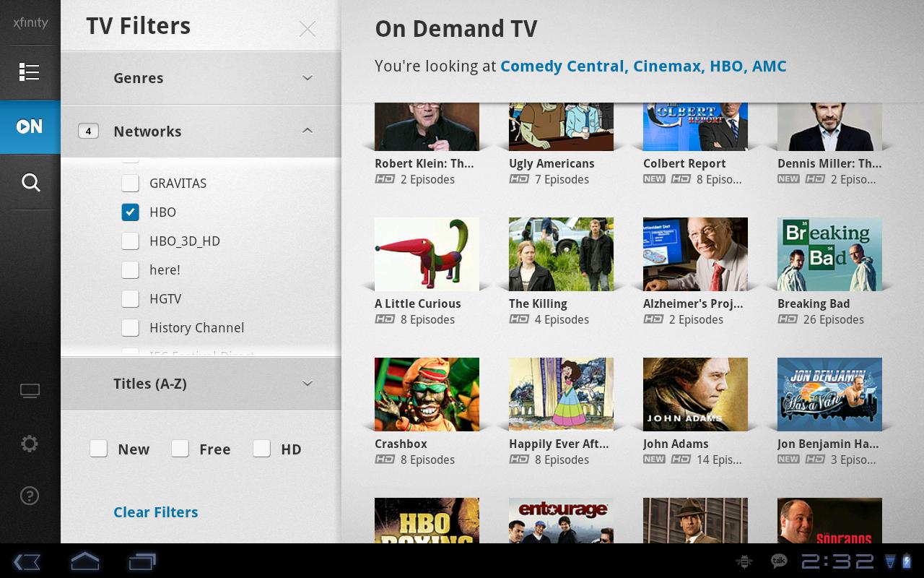Click the 'On Demand TV' heading
924x578 pixels.
click(456, 29)
